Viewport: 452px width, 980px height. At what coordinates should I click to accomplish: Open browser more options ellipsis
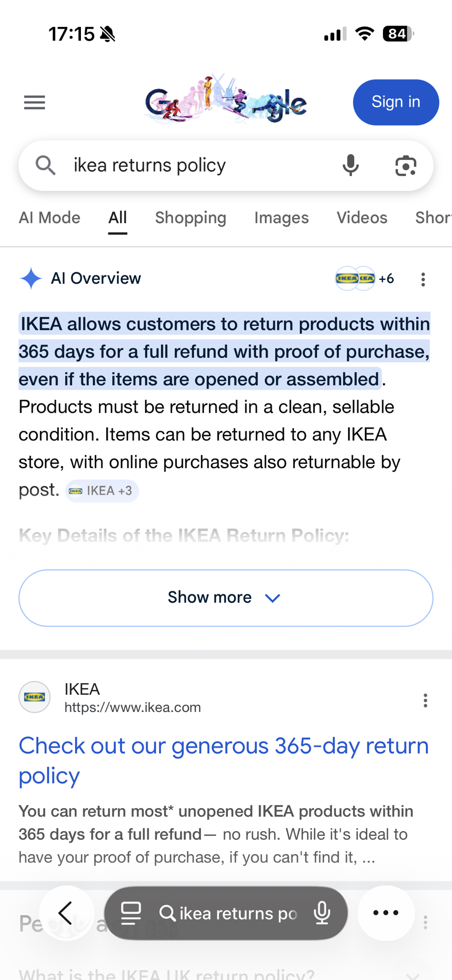pos(386,913)
